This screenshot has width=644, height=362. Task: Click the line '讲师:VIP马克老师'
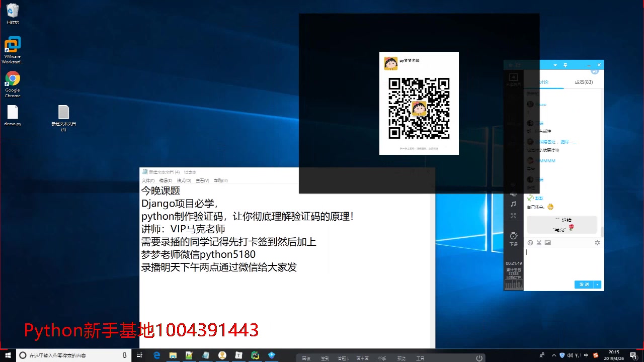pyautogui.click(x=183, y=229)
